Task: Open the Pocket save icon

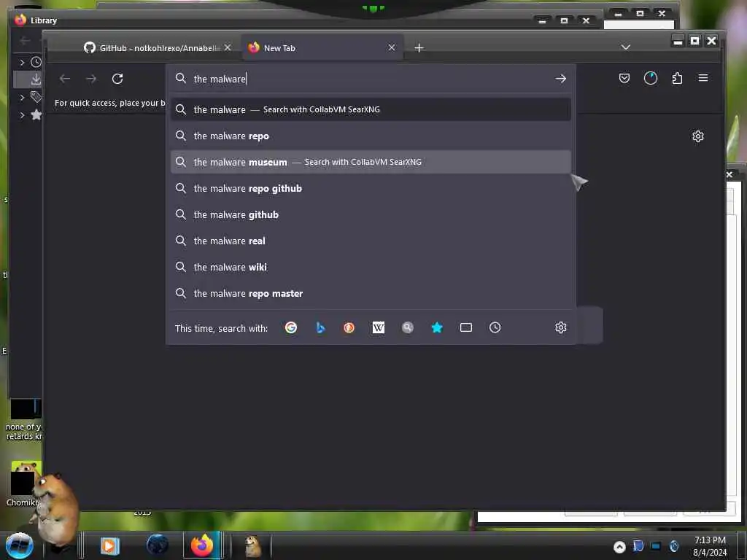Action: coord(624,78)
